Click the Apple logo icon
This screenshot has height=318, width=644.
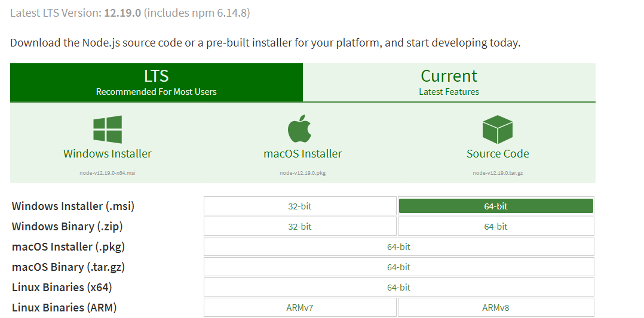[300, 129]
